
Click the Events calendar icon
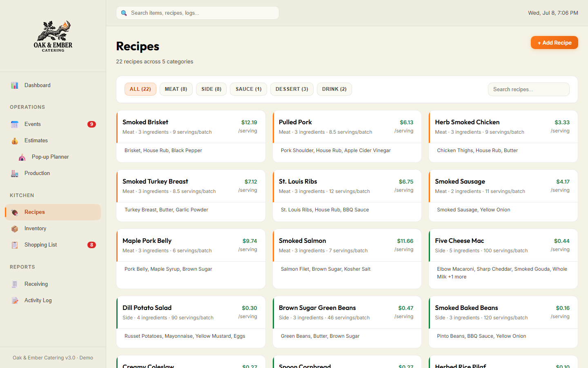[15, 124]
